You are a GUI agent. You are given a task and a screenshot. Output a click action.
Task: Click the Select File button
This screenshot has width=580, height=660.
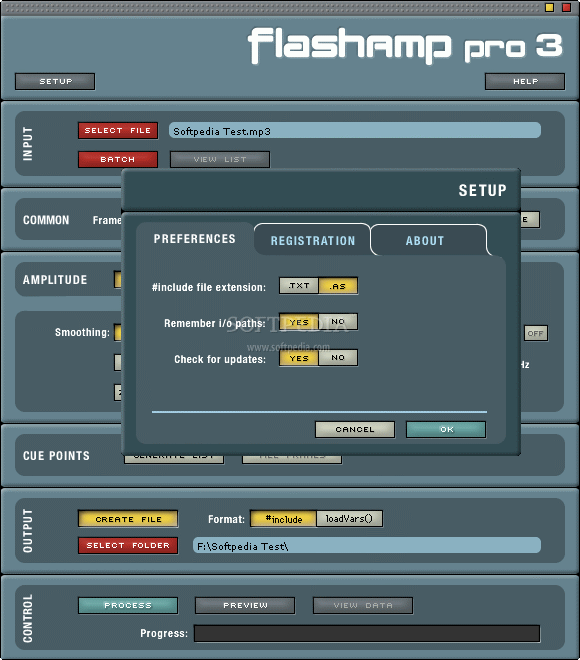118,130
